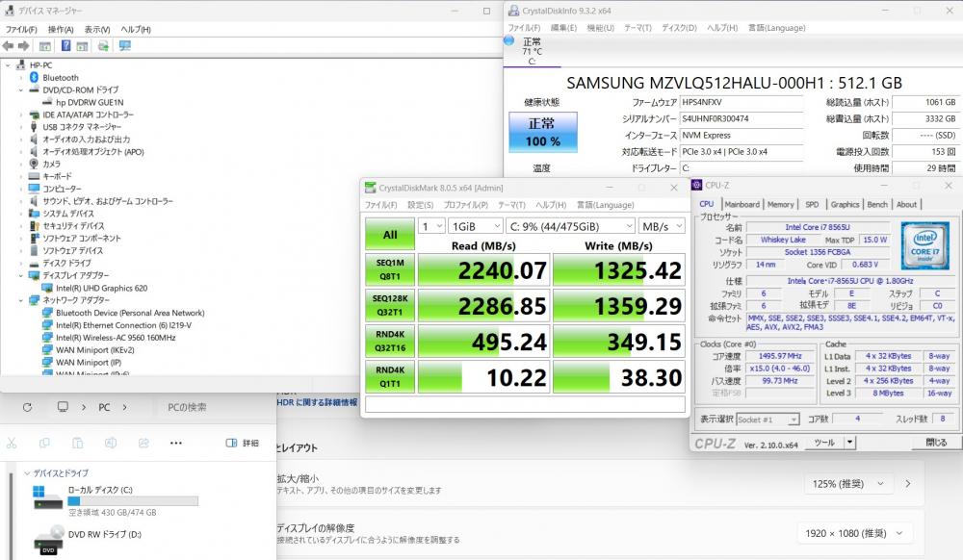Click the refresh icon in File Explorer
Viewport: 963px width, 560px height.
click(27, 407)
